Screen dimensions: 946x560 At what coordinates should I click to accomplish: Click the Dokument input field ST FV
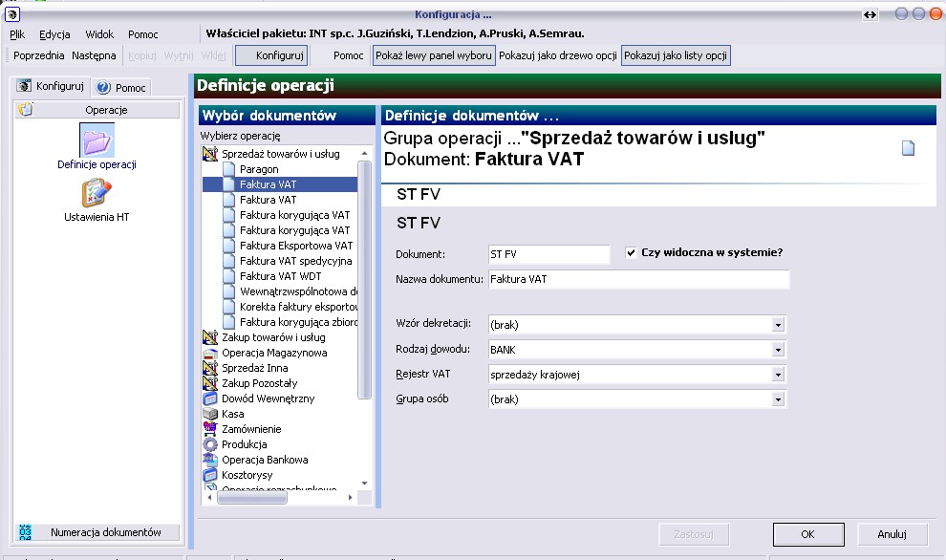[x=549, y=254]
